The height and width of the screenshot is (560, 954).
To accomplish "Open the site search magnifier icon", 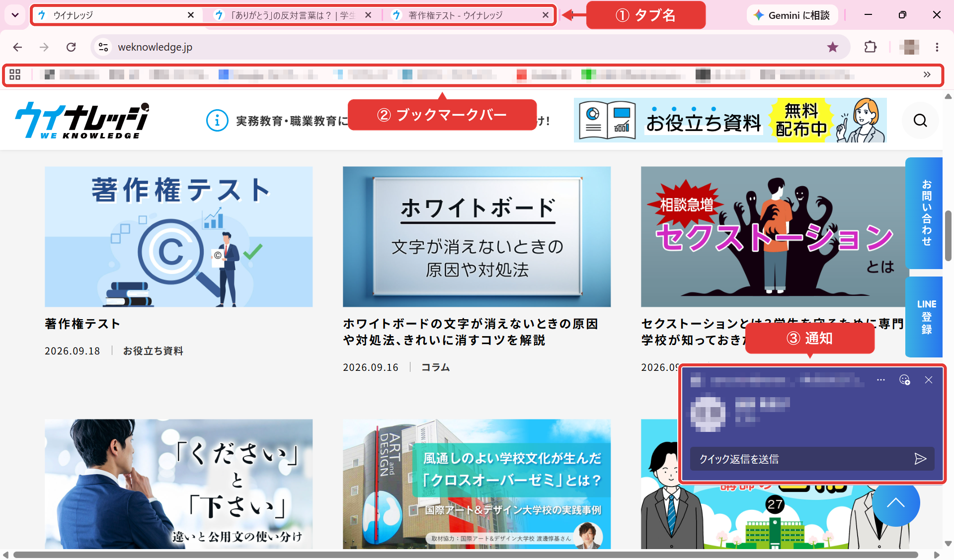I will 920,120.
